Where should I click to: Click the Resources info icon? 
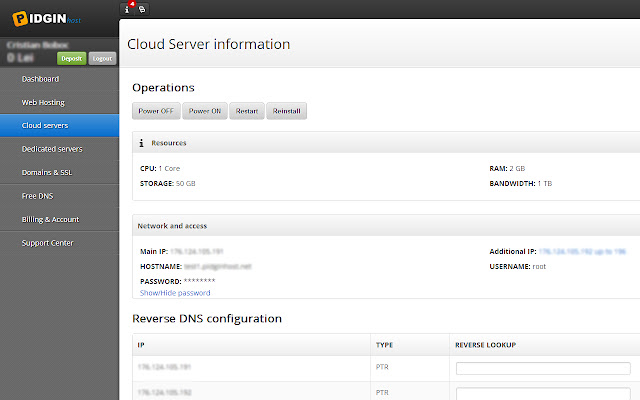coord(142,143)
